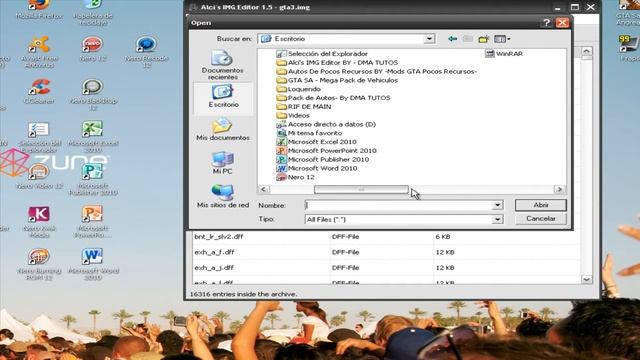Screen dimensions: 640x360
Task: Click the 16316 entries status bar text
Action: pos(244,294)
